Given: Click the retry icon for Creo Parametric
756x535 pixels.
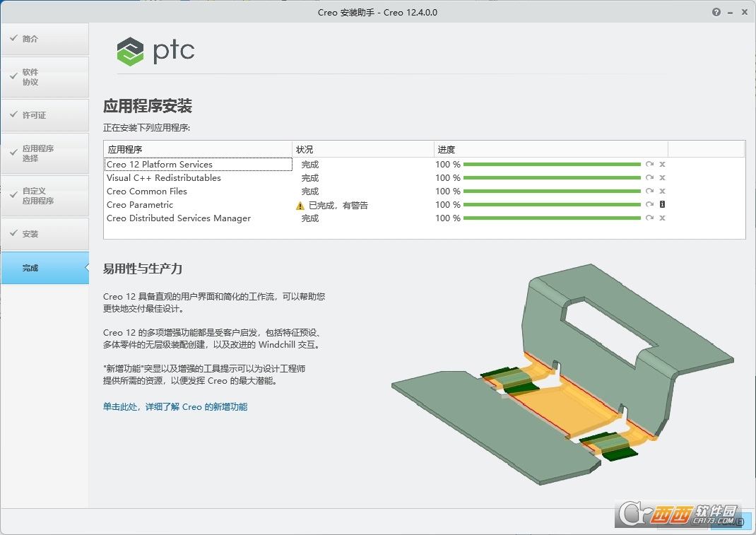Looking at the screenshot, I should pyautogui.click(x=649, y=204).
